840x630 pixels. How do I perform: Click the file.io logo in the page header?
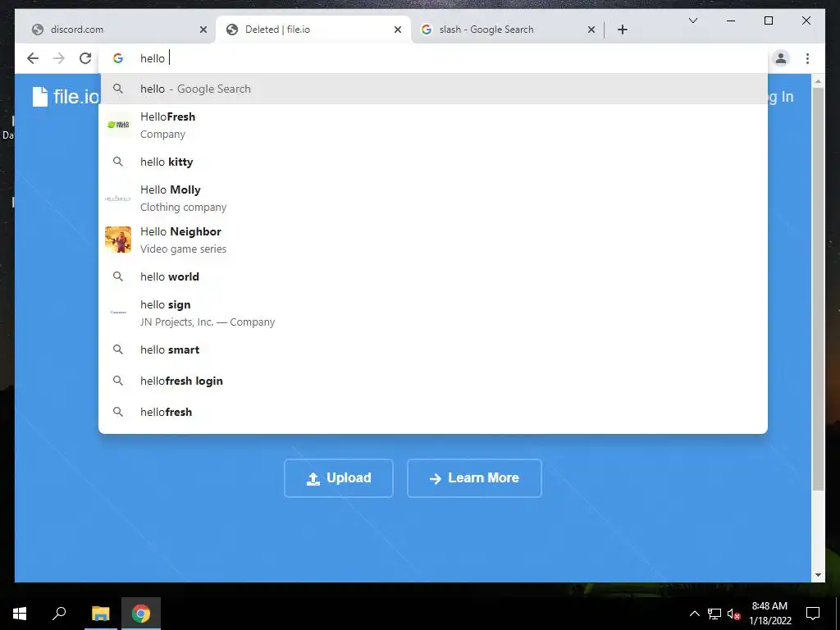[66, 97]
